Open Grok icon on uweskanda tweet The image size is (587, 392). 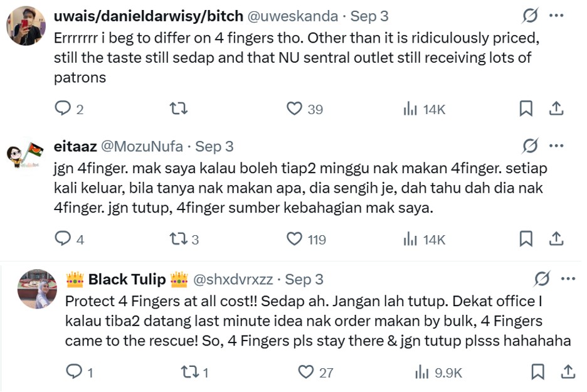pos(529,16)
